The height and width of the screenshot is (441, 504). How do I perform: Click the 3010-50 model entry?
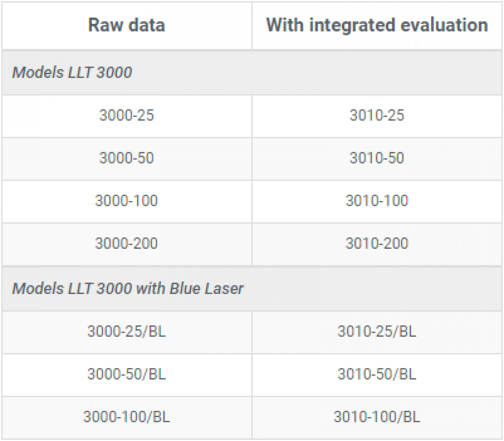point(377,158)
